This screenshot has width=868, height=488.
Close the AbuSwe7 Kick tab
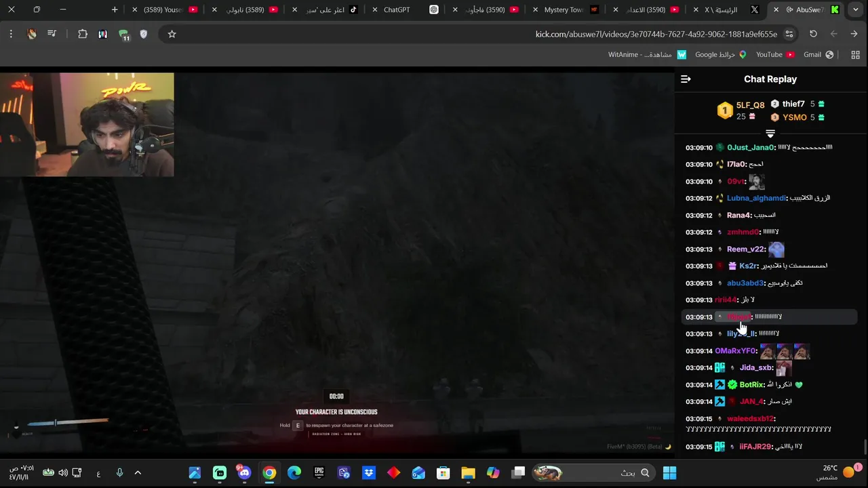tap(776, 10)
